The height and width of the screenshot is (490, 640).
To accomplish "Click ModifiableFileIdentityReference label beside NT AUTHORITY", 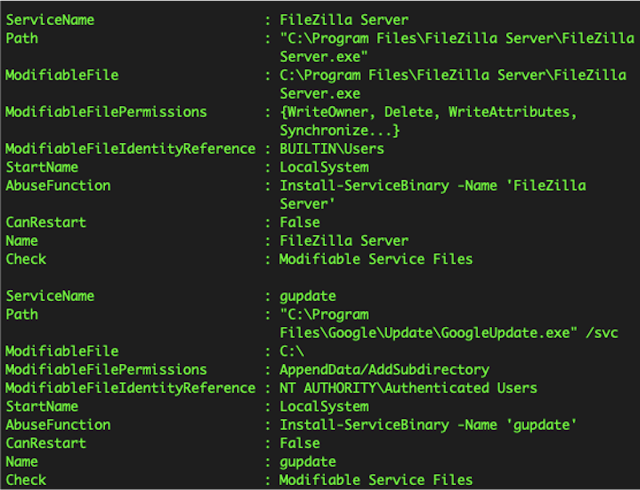I will tap(131, 388).
